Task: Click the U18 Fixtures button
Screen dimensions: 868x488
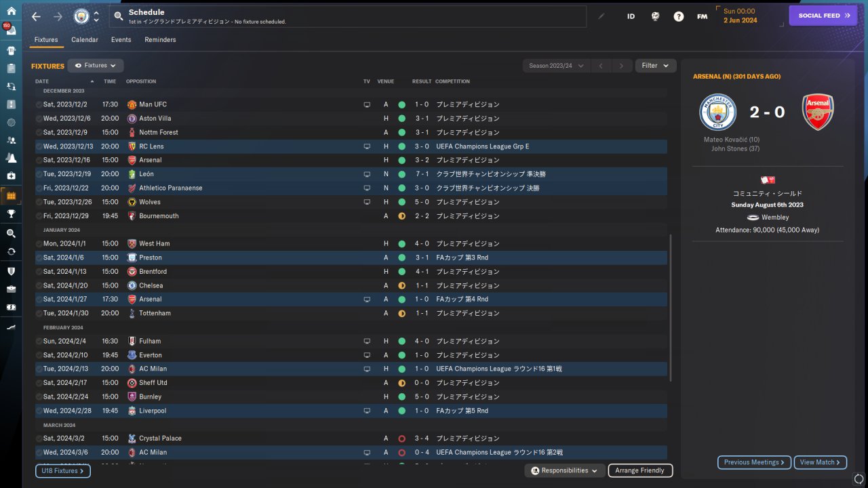Action: point(63,470)
